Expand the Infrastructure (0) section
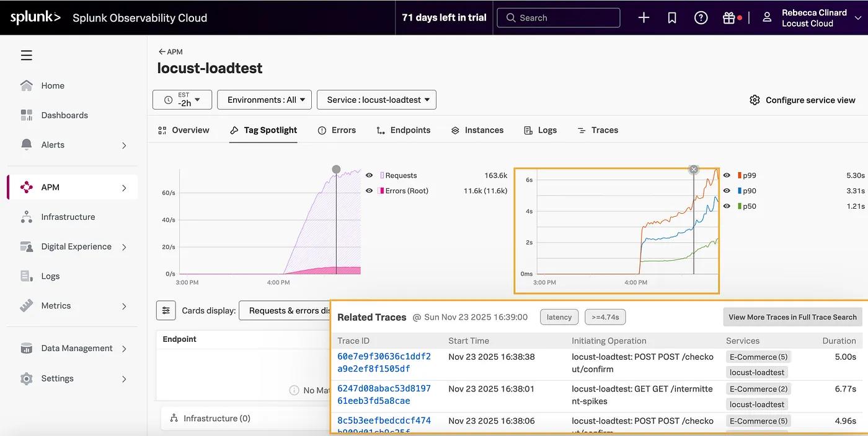Screen dimensions: 868x436 (218, 418)
